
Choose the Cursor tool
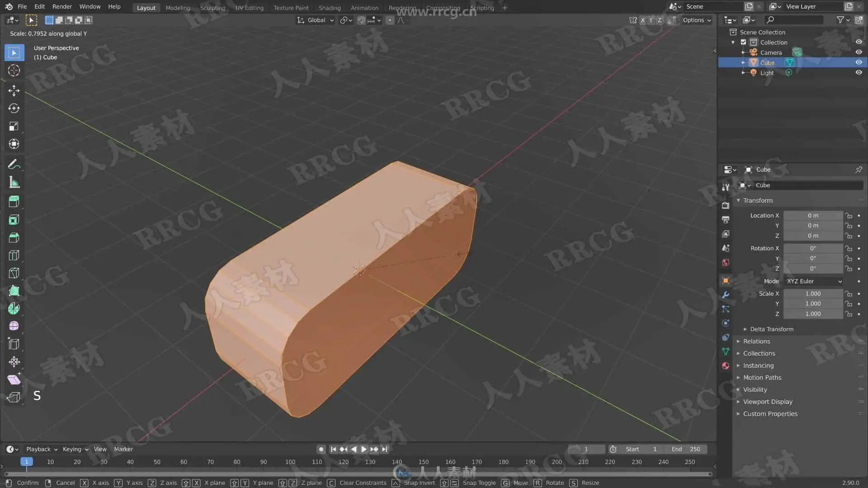(x=14, y=70)
